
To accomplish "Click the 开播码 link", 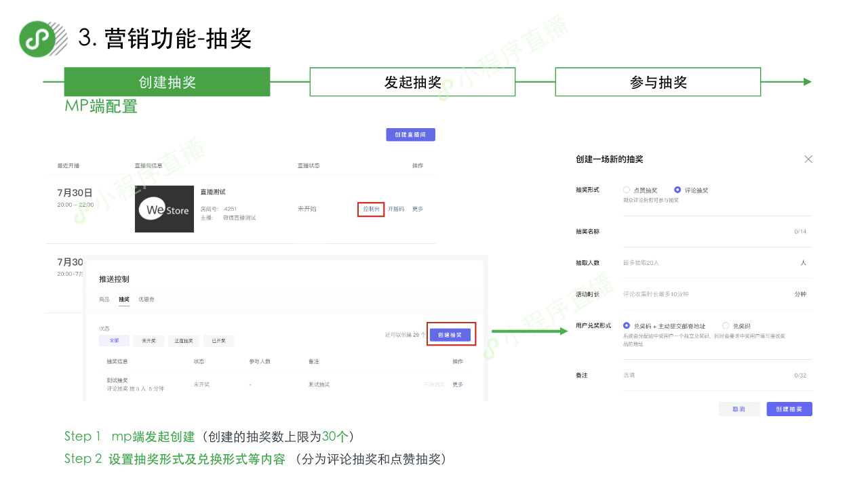I will pyautogui.click(x=396, y=209).
